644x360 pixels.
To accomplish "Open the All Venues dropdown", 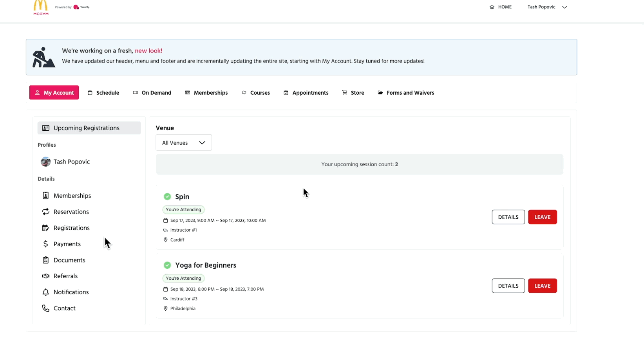I will pos(184,143).
